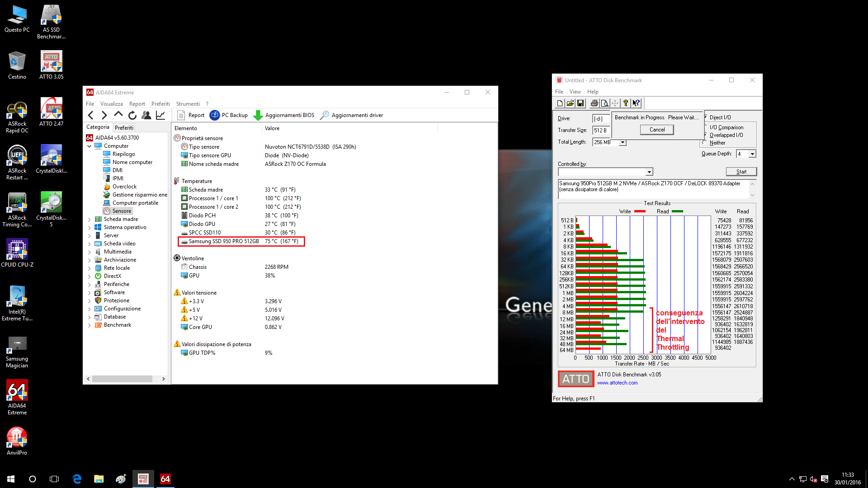Select the I/O Comparison radio button
The width and height of the screenshot is (868, 488).
[x=705, y=127]
